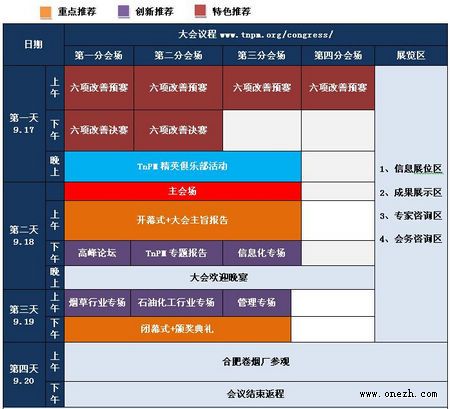Click the 高峰论坛 purple cell
Screen dimensions: 450x409
(x=97, y=253)
